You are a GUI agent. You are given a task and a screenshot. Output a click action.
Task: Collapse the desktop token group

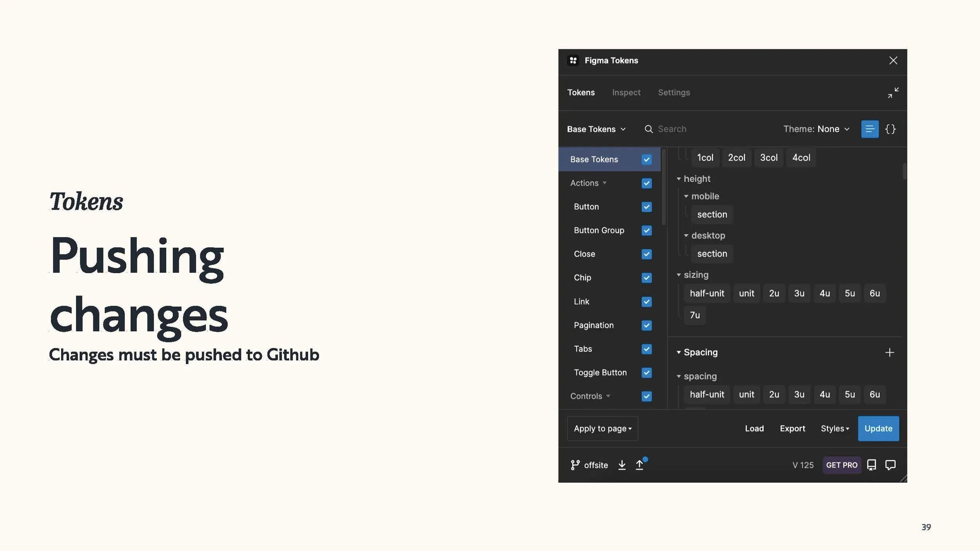point(686,236)
